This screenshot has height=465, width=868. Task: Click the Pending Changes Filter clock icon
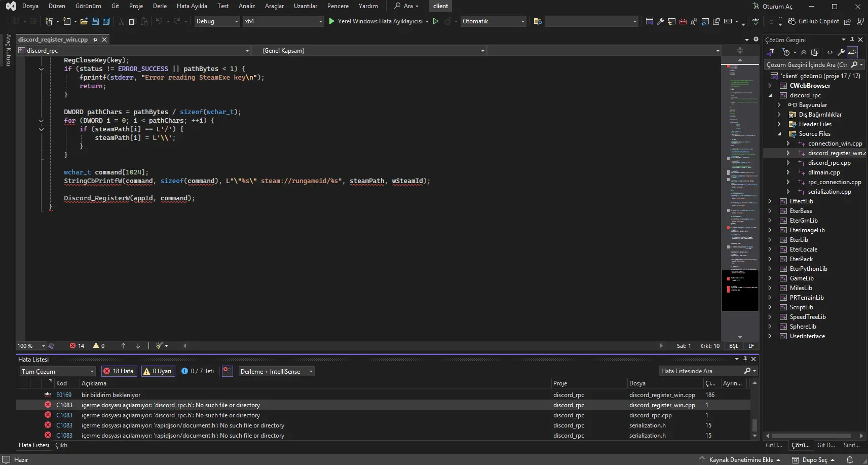(x=786, y=52)
